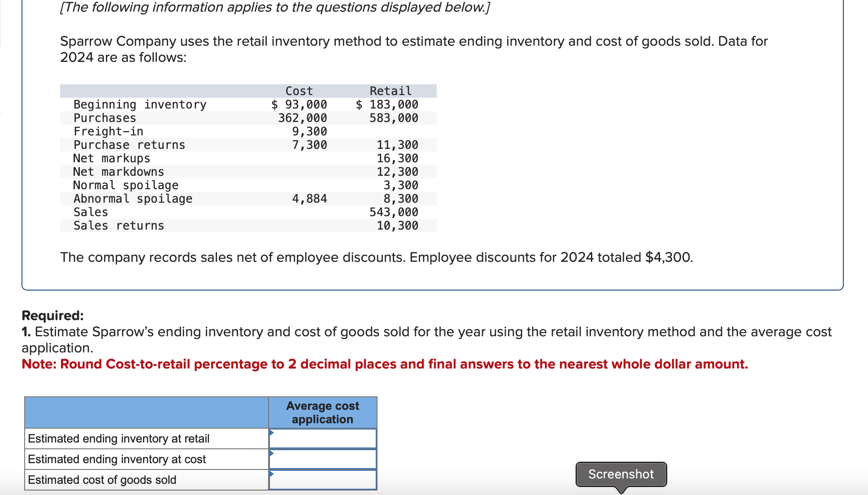Select the Average cost application column header

point(322,412)
